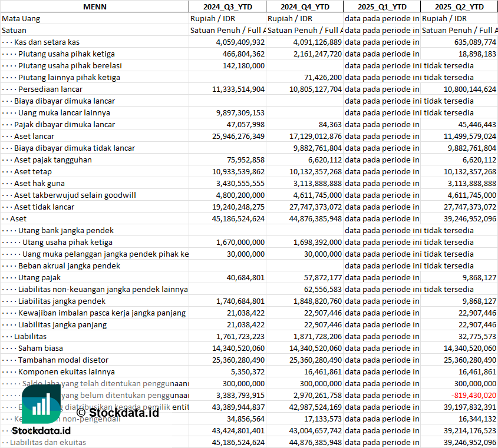
Task: Select the 2024_Q4_YTD column header
Action: (x=304, y=6)
